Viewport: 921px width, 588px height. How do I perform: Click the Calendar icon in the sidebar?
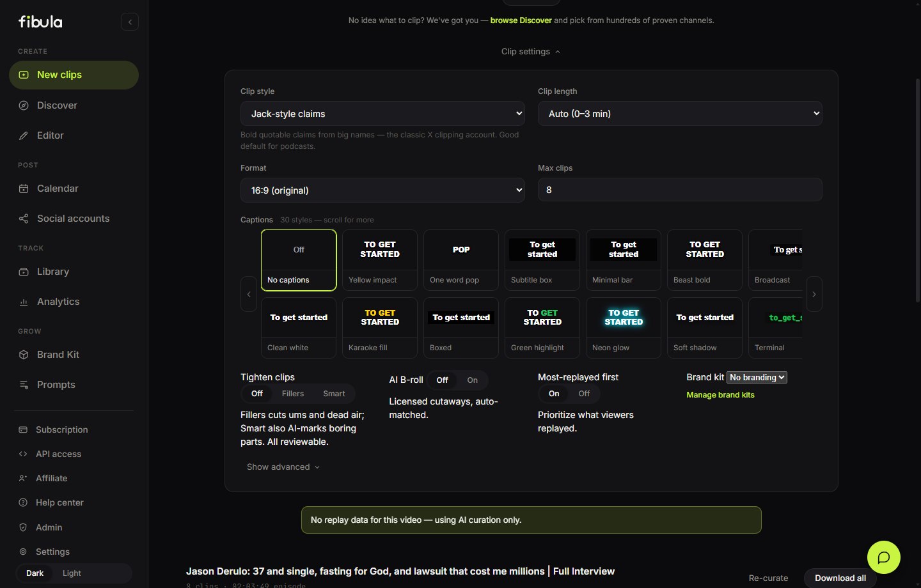click(x=24, y=189)
